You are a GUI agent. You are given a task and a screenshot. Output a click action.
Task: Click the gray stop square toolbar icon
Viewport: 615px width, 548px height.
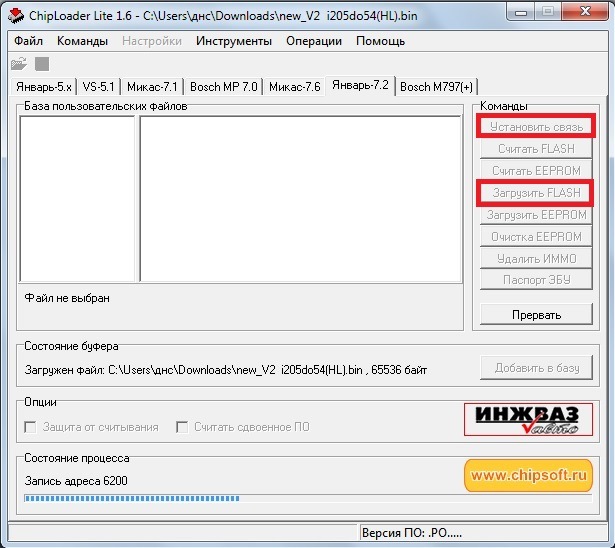42,64
